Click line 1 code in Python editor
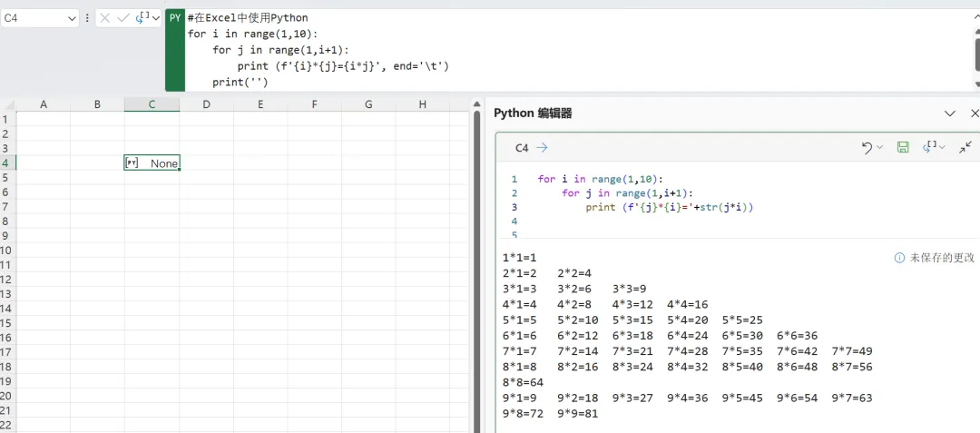Screen dimensions: 980x433 [600, 179]
